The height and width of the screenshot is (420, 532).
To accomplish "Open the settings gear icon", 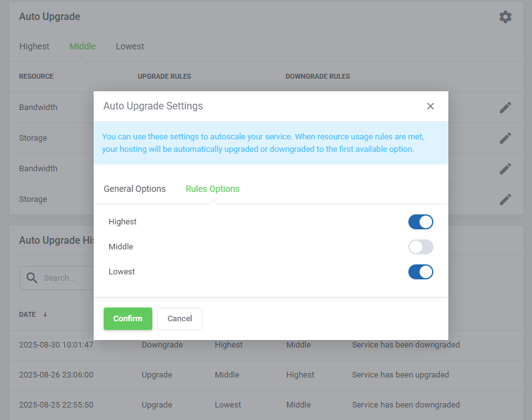I will click(x=505, y=17).
